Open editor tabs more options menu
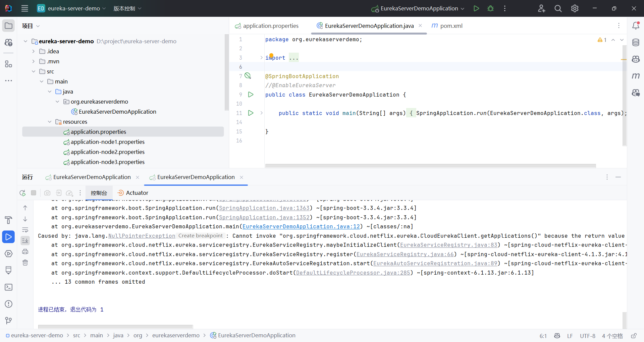 [619, 26]
